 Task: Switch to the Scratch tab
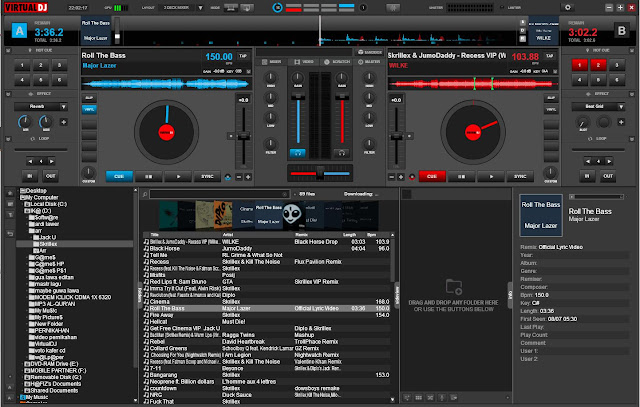tap(337, 62)
